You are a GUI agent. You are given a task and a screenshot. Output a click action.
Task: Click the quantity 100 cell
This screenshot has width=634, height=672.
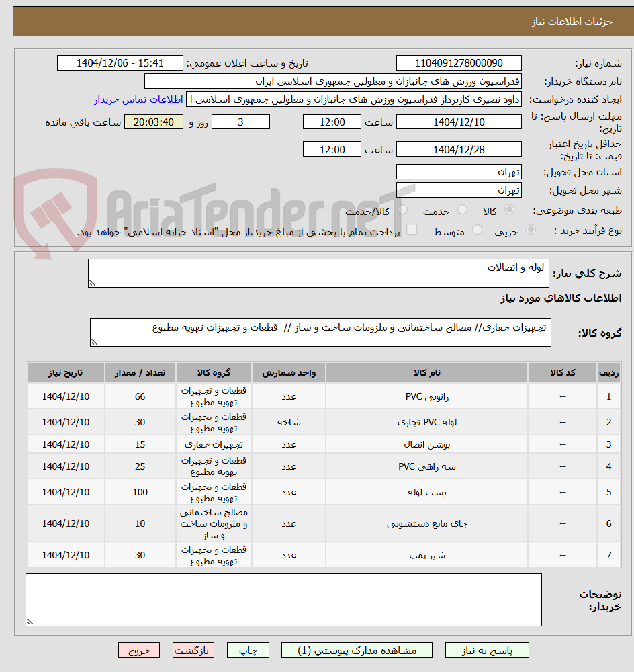[140, 492]
